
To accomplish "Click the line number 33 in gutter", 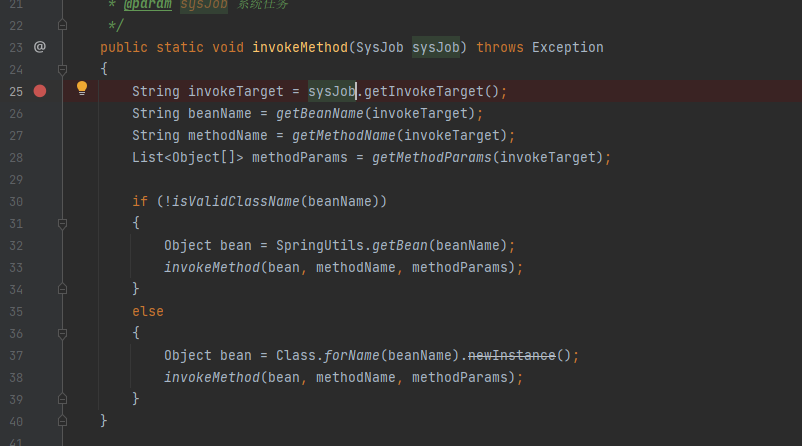I will point(16,267).
